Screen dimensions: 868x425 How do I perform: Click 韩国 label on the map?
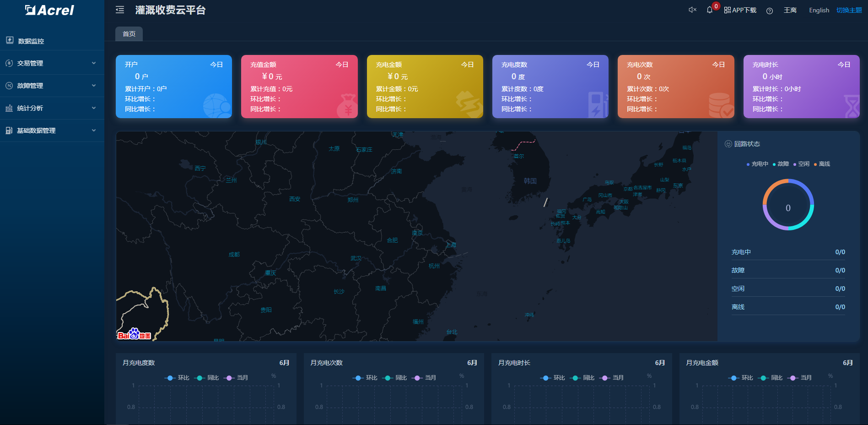point(530,181)
